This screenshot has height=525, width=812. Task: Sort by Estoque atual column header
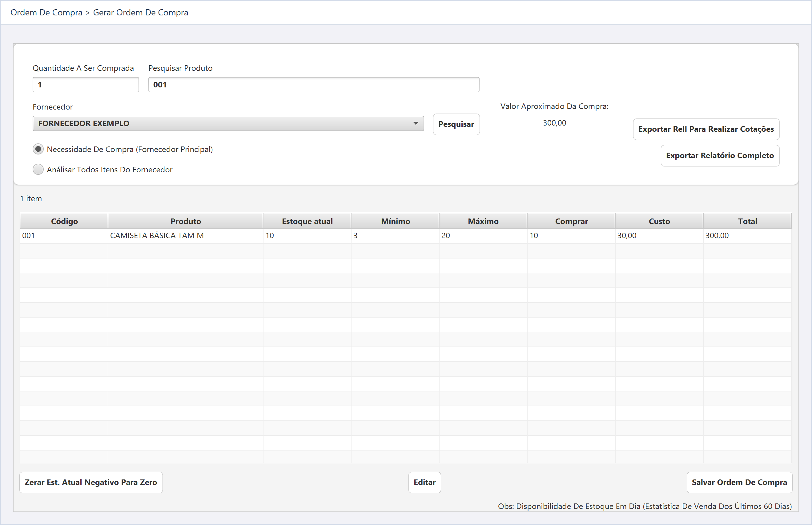[x=307, y=221]
